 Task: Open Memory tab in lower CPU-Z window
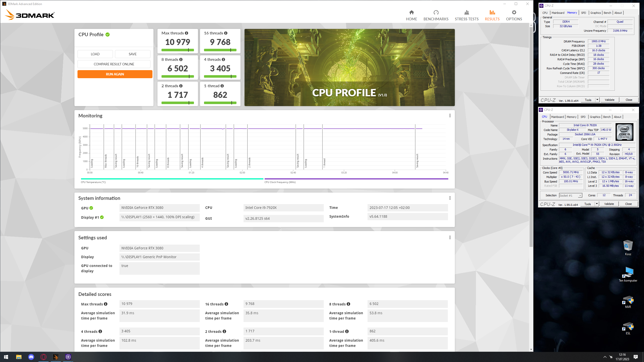click(571, 117)
